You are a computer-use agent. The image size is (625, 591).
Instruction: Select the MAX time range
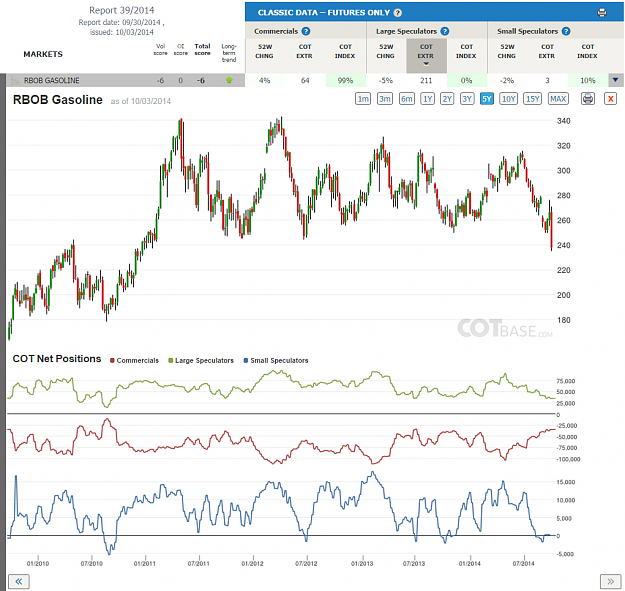click(x=558, y=98)
